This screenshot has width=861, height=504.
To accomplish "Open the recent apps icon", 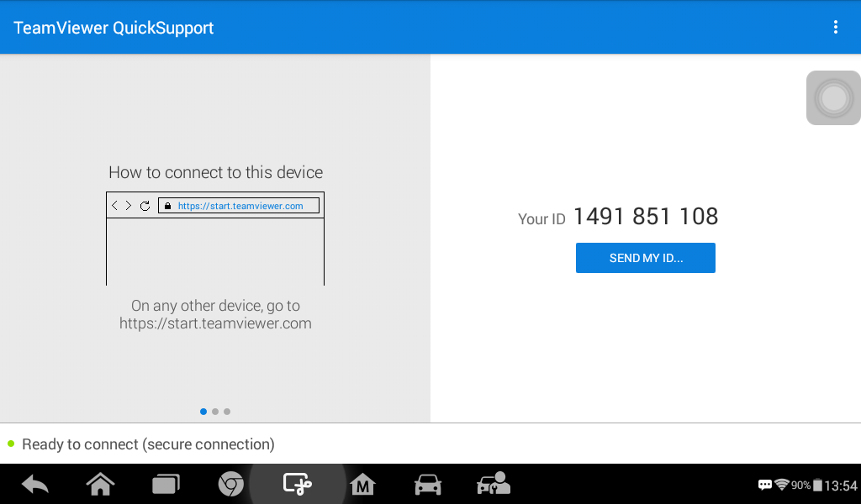I will tap(166, 484).
